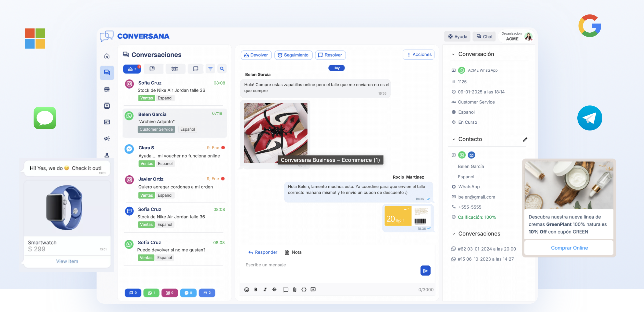Screen dimensions: 644x312
Task: Filter by chat channel count badge
Action: coord(133,293)
